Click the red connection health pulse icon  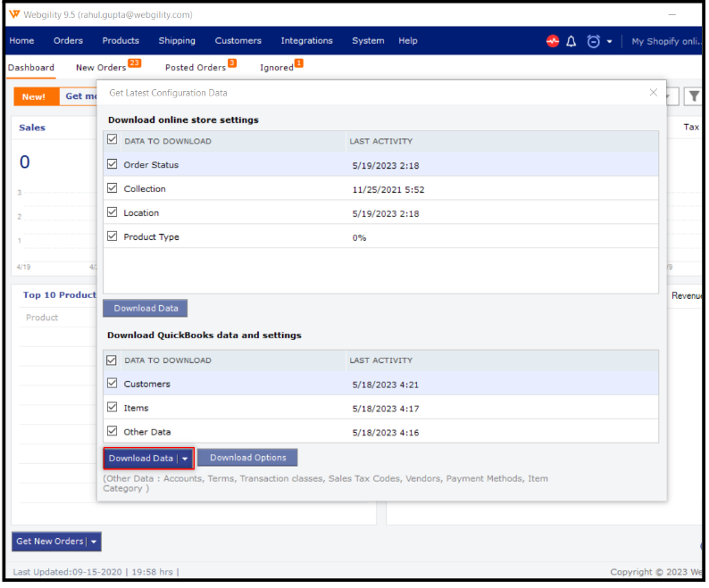[554, 41]
